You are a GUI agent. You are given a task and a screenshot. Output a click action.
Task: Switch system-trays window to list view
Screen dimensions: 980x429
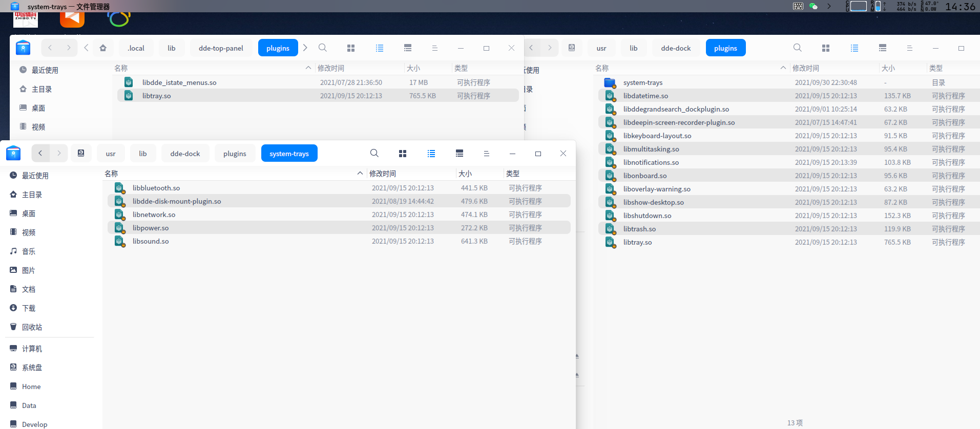[x=431, y=154]
